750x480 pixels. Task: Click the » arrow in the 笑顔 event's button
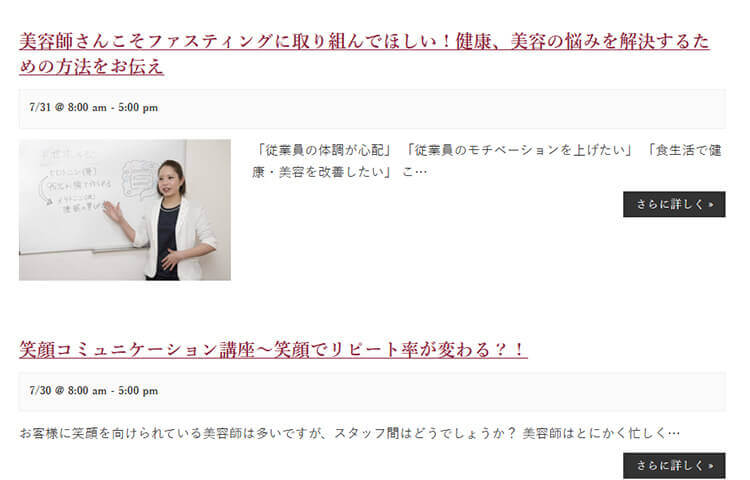coord(711,466)
